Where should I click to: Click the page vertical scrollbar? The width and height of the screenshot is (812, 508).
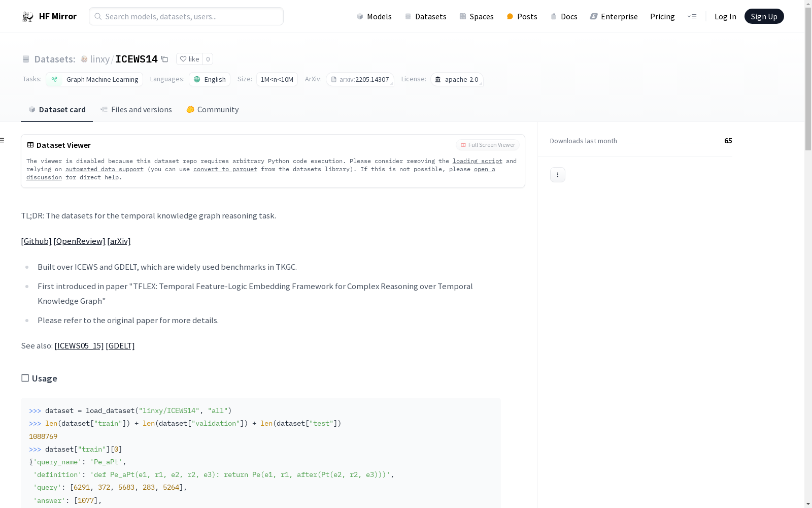[x=808, y=79]
